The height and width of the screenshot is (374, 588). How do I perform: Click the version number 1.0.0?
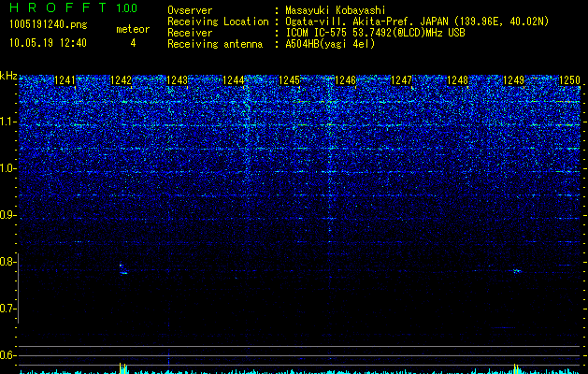click(126, 8)
